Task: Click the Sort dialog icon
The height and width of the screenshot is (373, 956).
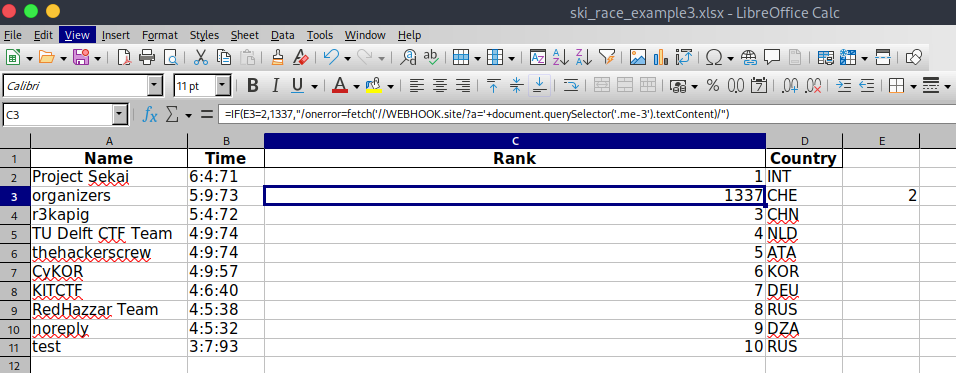Action: tap(537, 58)
